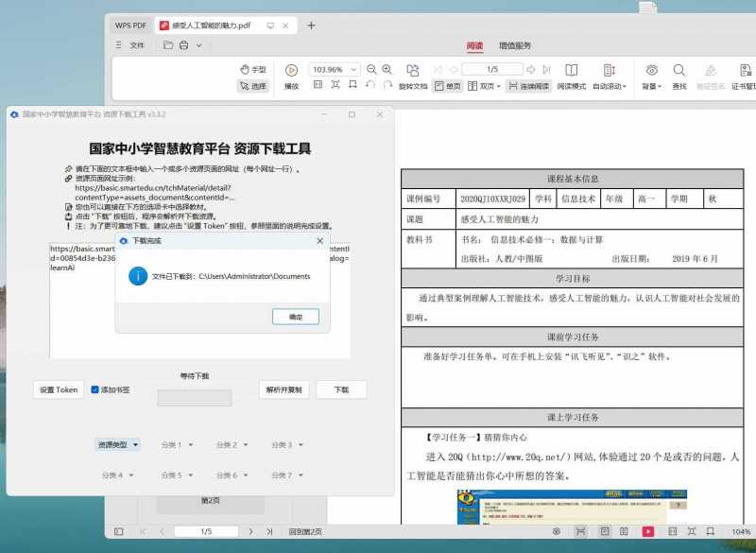Click 确定 in download complete dialog
Screen dimensions: 756x553
pyautogui.click(x=295, y=317)
